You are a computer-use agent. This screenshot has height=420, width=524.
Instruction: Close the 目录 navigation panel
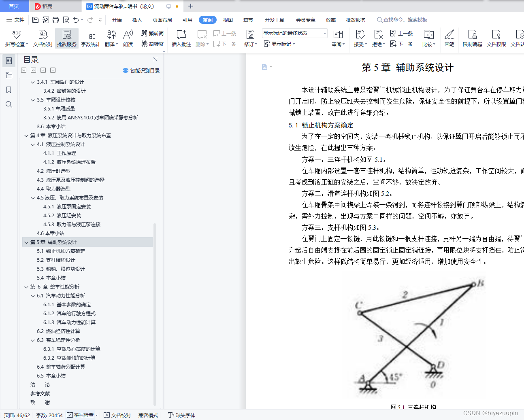coord(155,59)
